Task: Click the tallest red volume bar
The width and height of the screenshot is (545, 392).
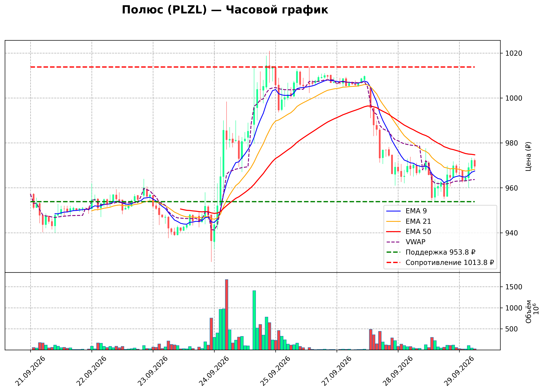Action: [x=226, y=315]
